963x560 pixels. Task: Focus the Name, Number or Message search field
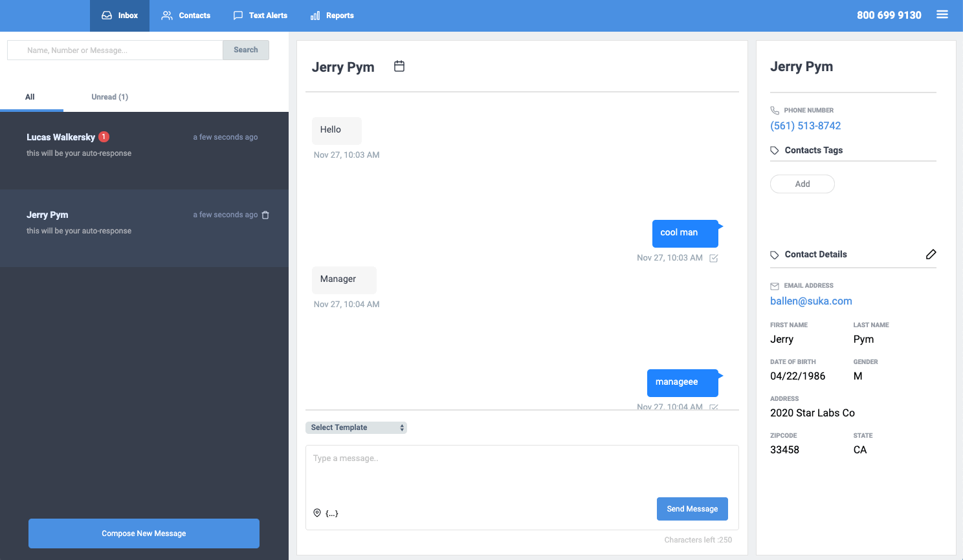tap(115, 50)
